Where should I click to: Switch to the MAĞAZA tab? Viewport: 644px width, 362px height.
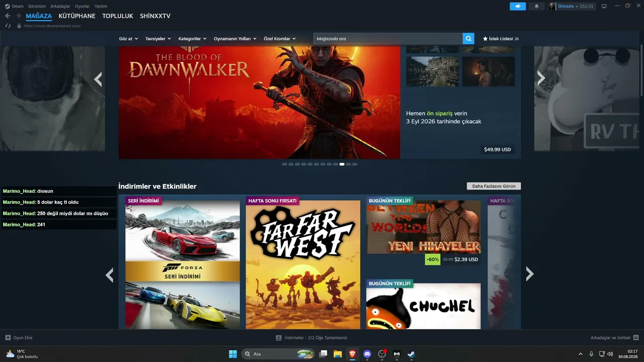coord(39,16)
